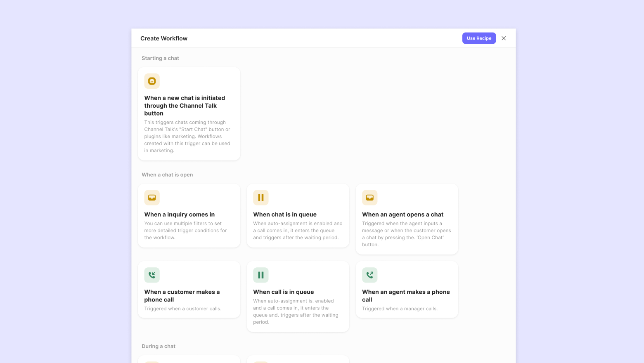This screenshot has height=363, width=644.
Task: Click the chat queue waiting period description
Action: pyautogui.click(x=298, y=231)
